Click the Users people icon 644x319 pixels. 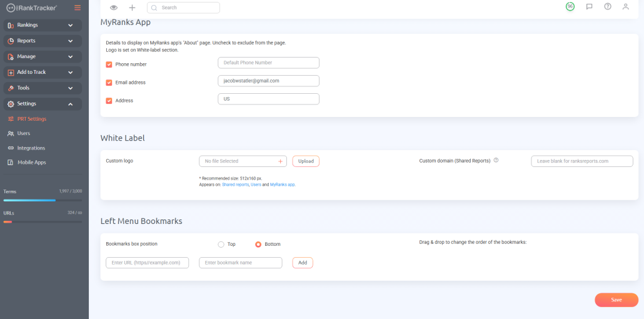click(x=11, y=134)
